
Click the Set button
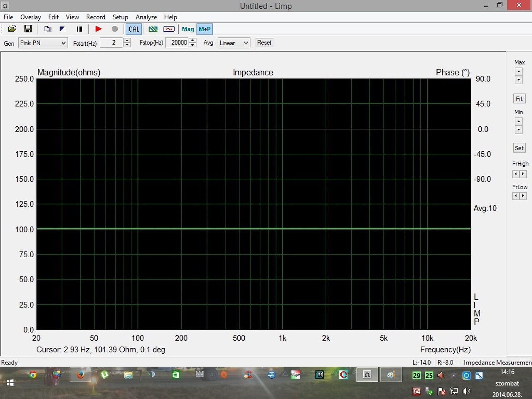(x=519, y=148)
